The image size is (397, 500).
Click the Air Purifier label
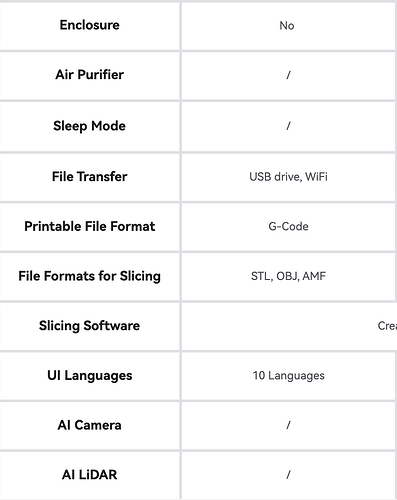89,75
